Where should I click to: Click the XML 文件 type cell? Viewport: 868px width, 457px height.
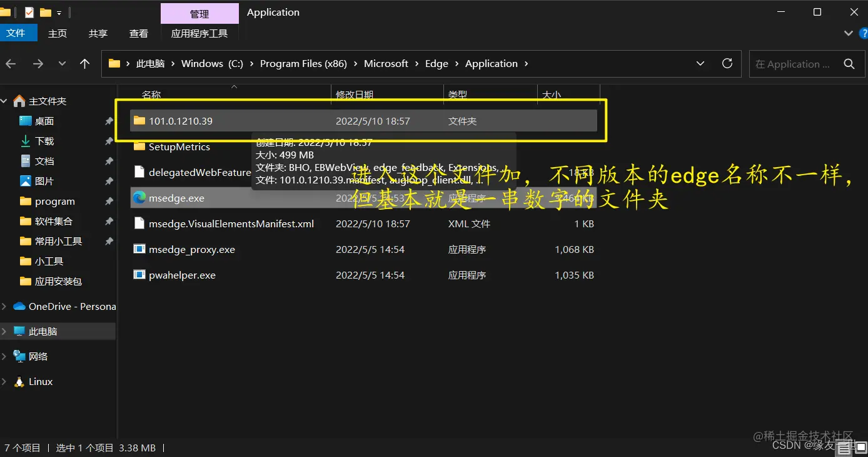pyautogui.click(x=469, y=223)
